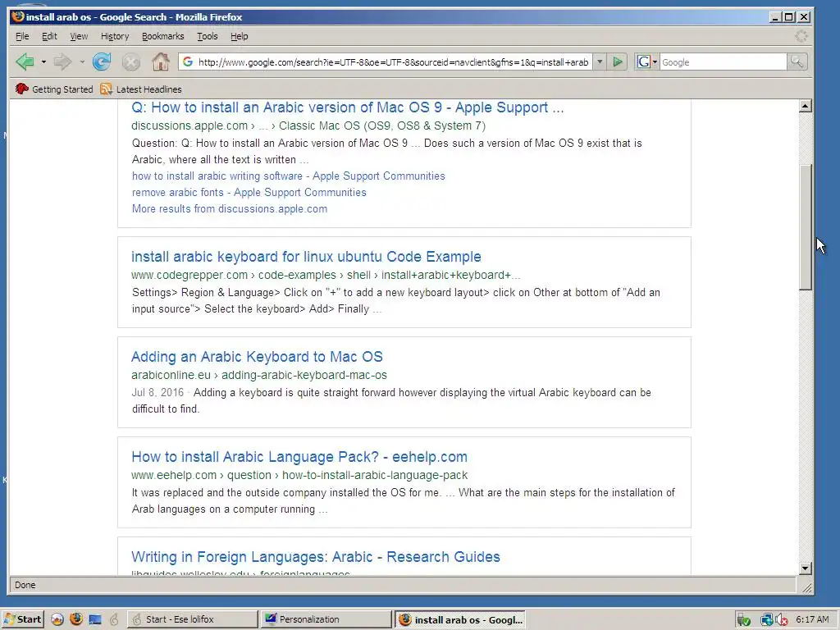
Task: Launch Firefox from the quick launch bar
Action: point(76,619)
